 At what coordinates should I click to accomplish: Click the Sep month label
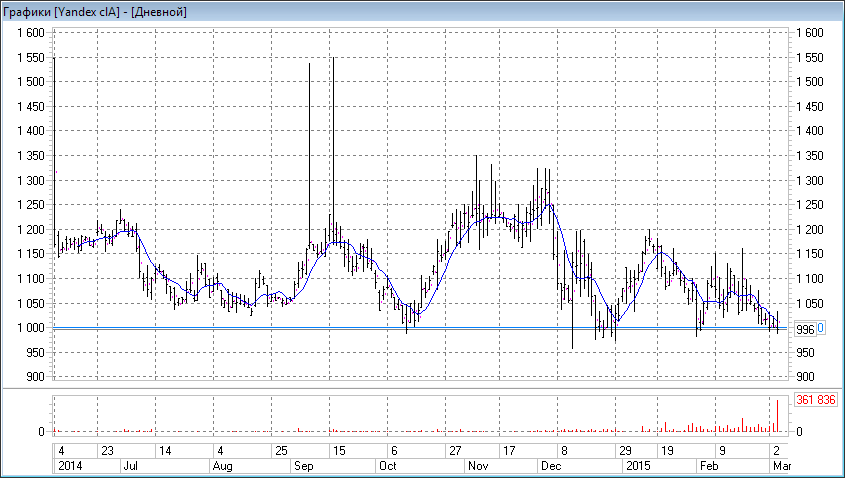pos(304,466)
